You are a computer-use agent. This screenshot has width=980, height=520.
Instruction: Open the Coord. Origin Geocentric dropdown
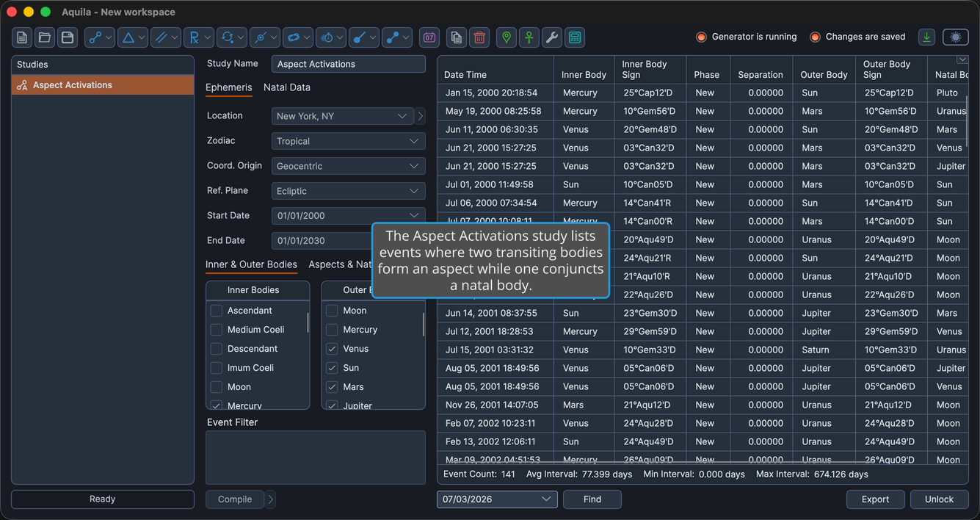coord(349,166)
